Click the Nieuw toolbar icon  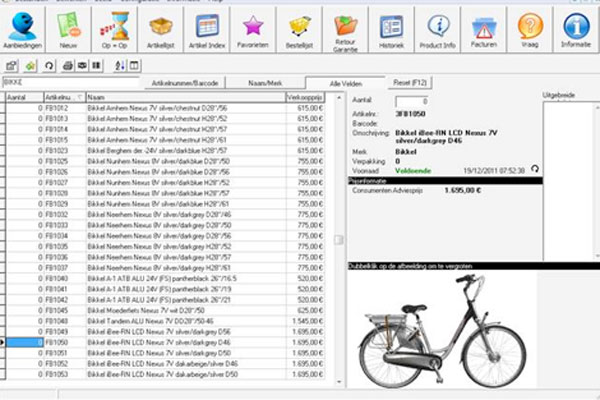coord(68,28)
